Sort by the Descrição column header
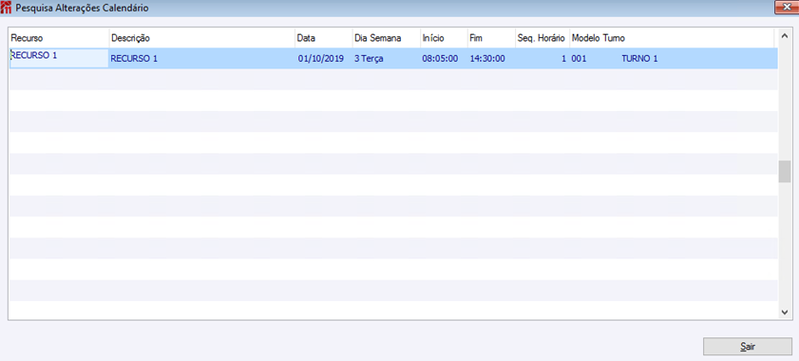Viewport: 799px width, 361px height. coord(202,38)
